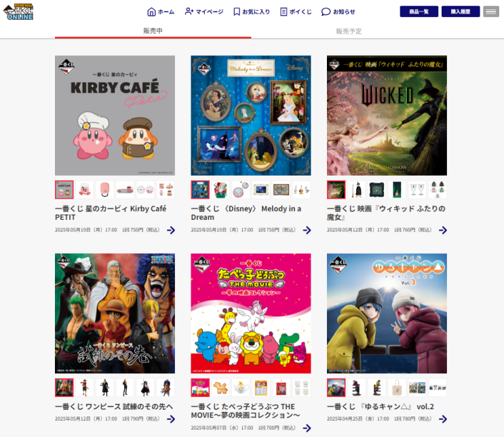Select Kirby chef plush thumbnail
This screenshot has width=504, height=437.
pos(85,190)
